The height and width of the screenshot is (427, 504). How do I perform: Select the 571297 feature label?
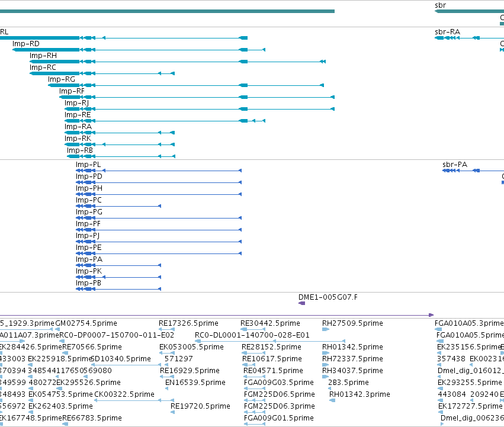(178, 359)
